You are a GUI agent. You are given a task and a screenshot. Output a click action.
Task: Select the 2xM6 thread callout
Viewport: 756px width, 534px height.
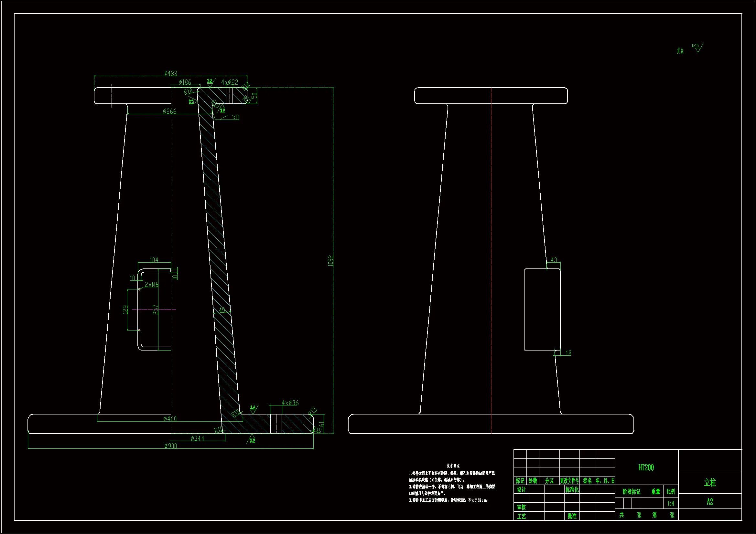pos(151,285)
